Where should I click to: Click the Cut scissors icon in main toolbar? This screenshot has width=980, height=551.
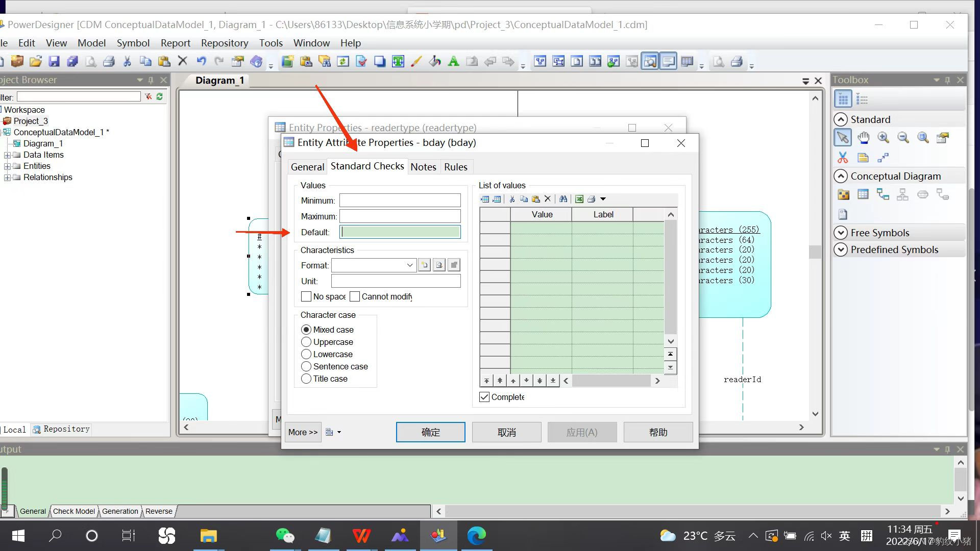(127, 62)
